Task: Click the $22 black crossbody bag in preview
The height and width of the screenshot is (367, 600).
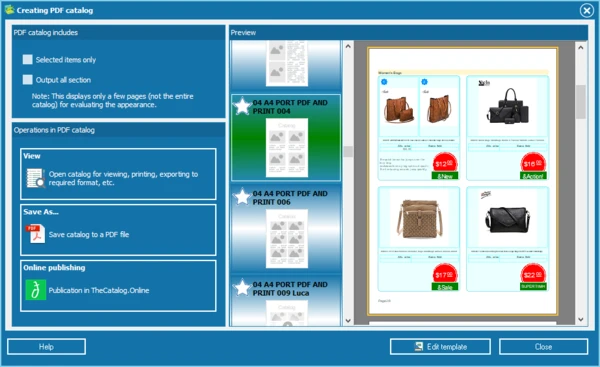Action: (x=507, y=239)
